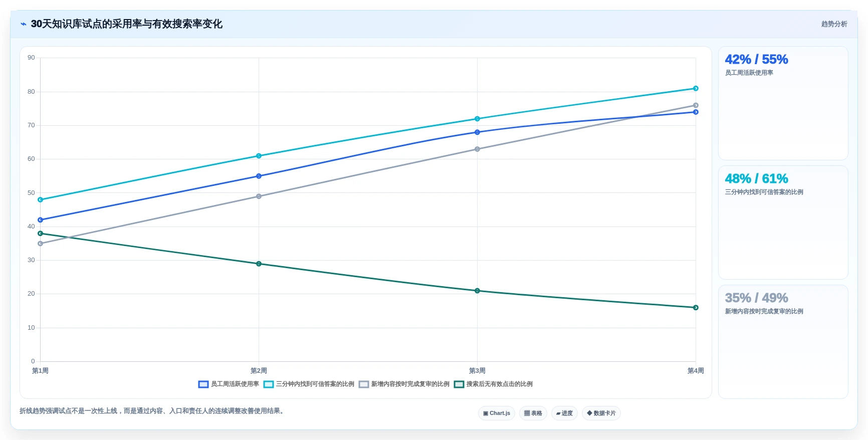The width and height of the screenshot is (868, 440).
Task: Select the Chart.js tag chip
Action: coord(497,413)
